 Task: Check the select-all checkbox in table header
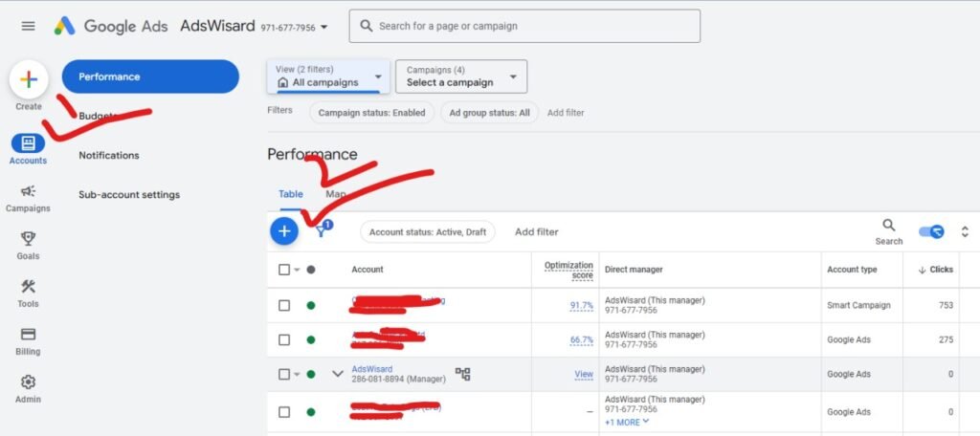pyautogui.click(x=284, y=270)
